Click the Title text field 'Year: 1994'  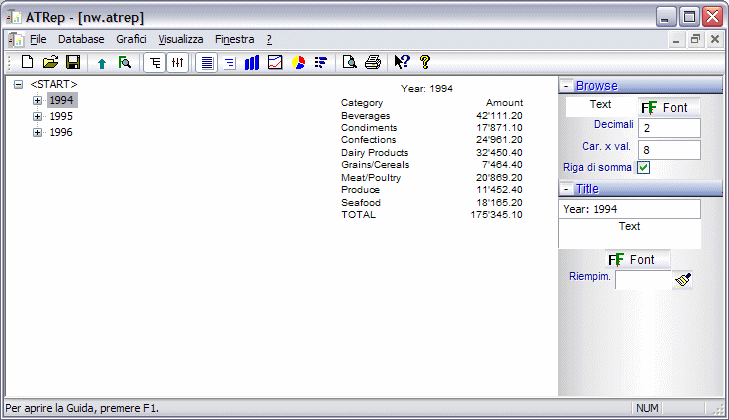pos(630,209)
